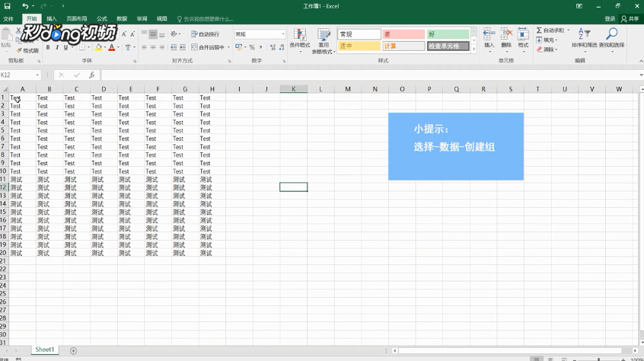Open the Merge & Center dropdown arrow
644x361 pixels.
[x=229, y=48]
